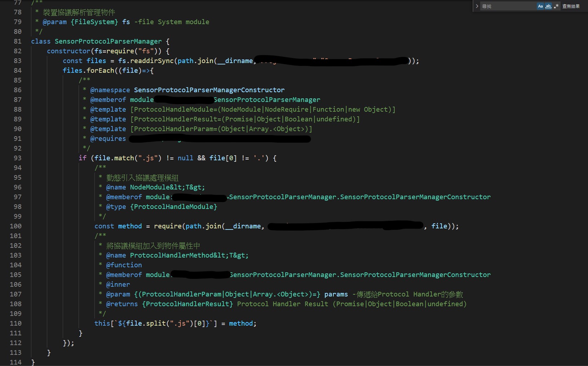Expand the replace field chevron in find widget
588x366 pixels.
pyautogui.click(x=477, y=6)
